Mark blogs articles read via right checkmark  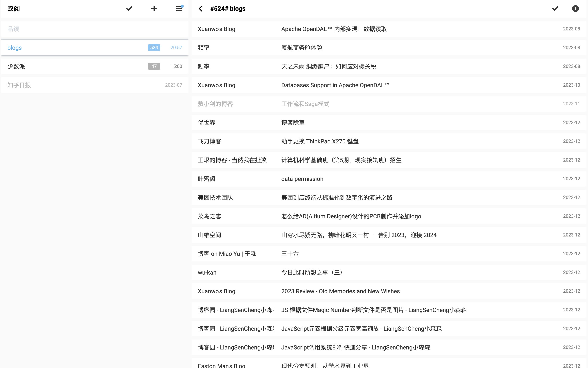tap(555, 9)
